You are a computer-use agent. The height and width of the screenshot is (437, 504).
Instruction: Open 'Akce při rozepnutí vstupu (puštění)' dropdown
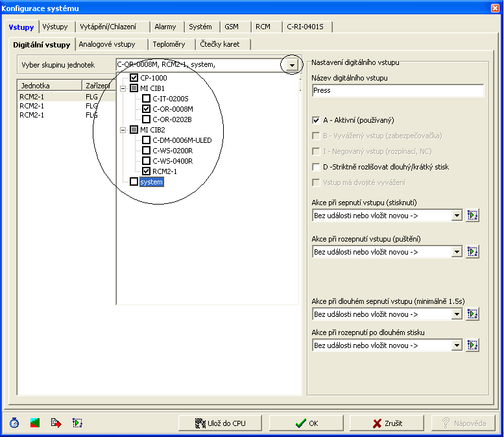click(x=457, y=252)
